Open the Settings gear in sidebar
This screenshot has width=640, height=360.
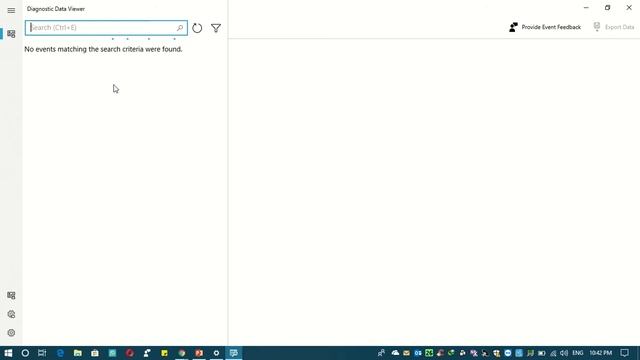[11, 333]
